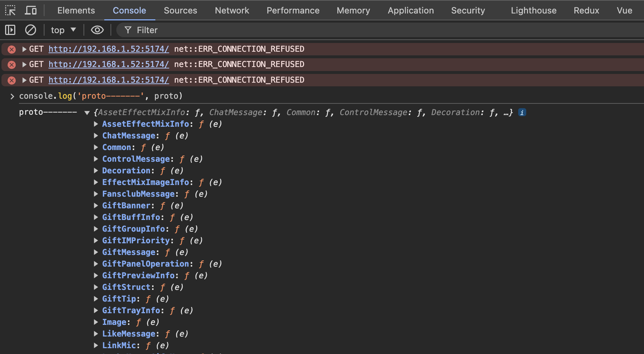This screenshot has width=644, height=354.
Task: Open the link http://192.168.1.52:5174/
Action: (x=108, y=49)
